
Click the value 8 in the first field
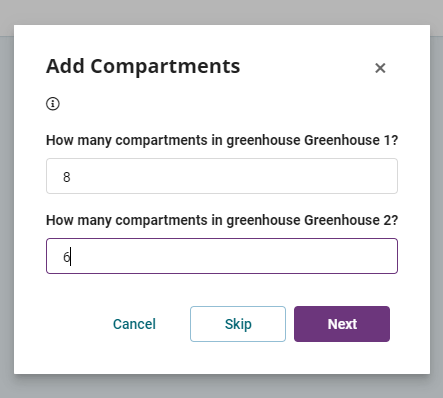click(x=67, y=177)
